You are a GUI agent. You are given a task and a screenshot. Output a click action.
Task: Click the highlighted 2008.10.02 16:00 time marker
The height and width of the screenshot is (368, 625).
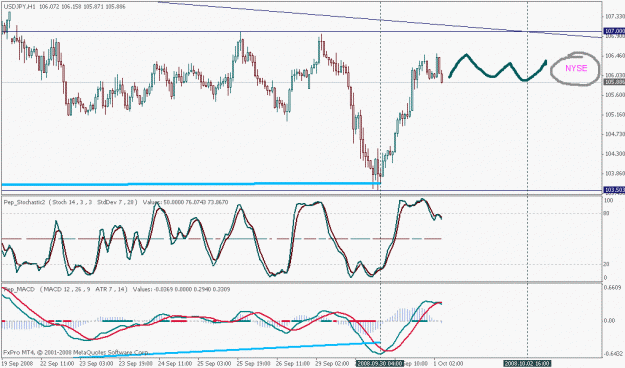tap(527, 364)
